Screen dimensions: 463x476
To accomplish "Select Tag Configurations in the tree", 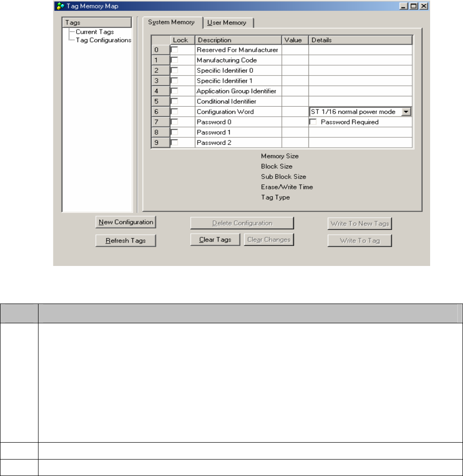I will pyautogui.click(x=103, y=40).
